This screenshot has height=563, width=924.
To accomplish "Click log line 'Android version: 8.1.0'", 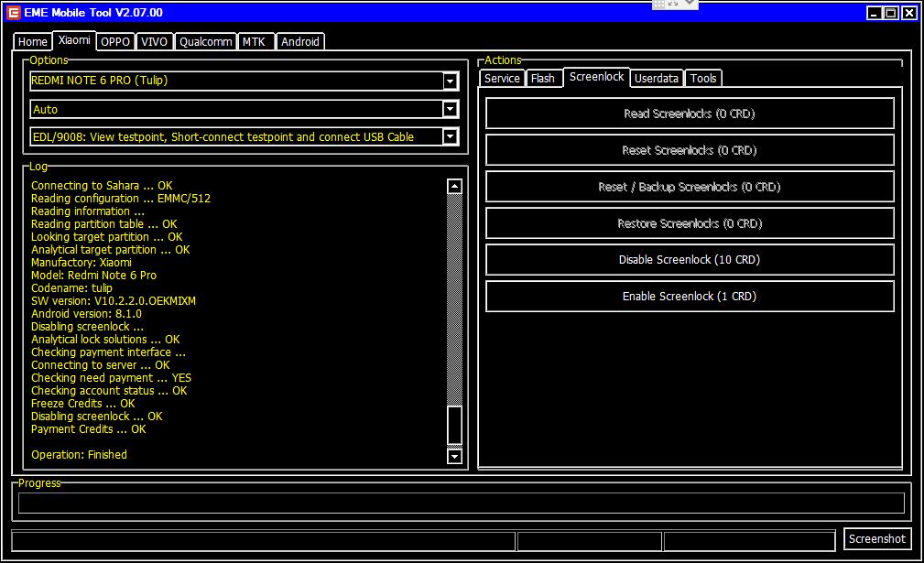I will pos(86,314).
